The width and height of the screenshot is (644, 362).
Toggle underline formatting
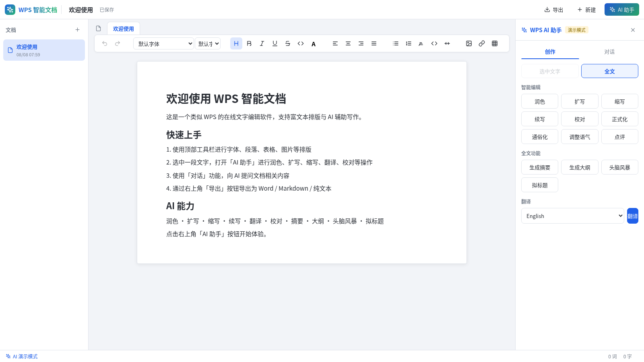click(x=275, y=43)
